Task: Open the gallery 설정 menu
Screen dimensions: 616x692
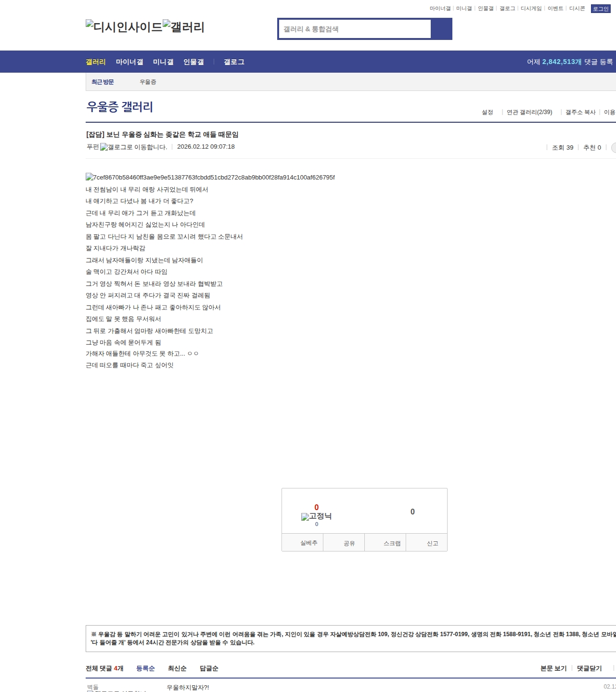Action: pos(488,112)
